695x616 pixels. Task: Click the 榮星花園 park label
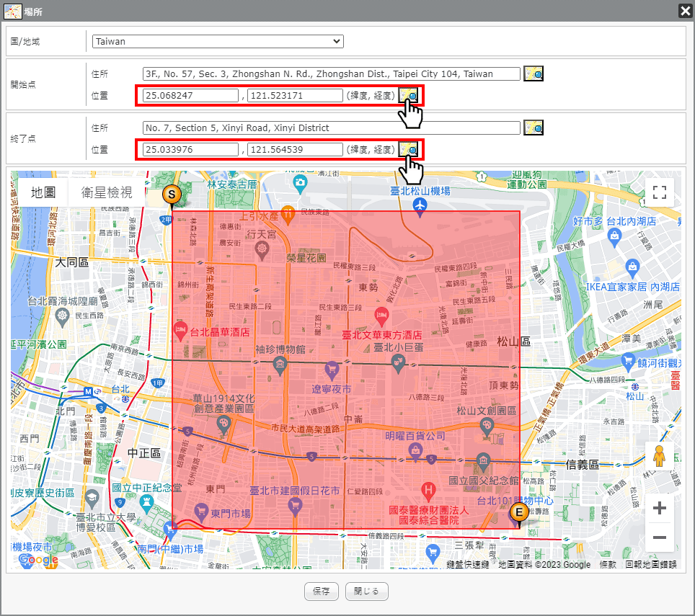(306, 258)
